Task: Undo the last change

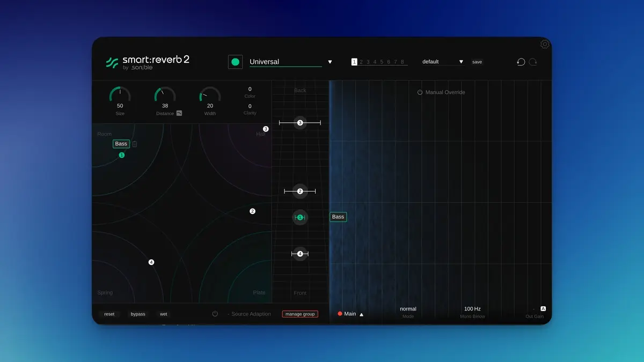Action: [521, 62]
